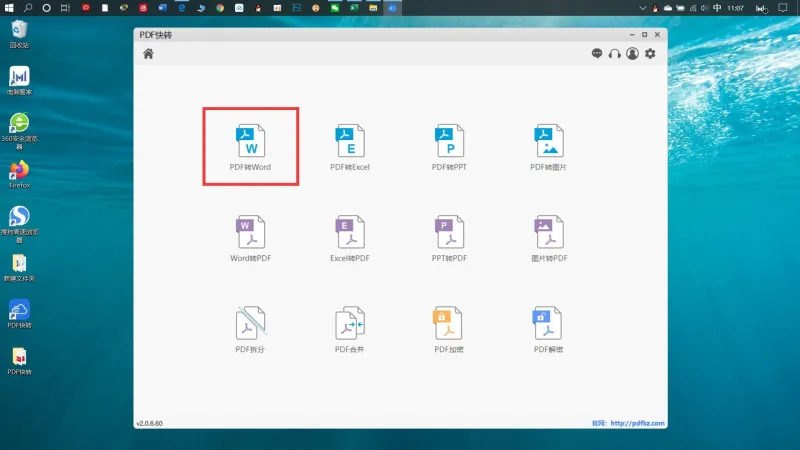This screenshot has width=800, height=450.
Task: Open the feedback chat bubble icon
Action: coord(597,53)
